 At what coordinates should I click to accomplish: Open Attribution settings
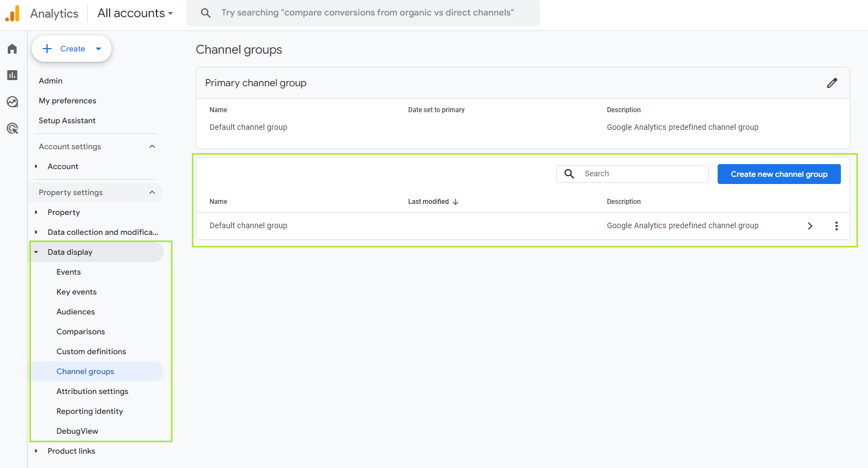coord(92,391)
